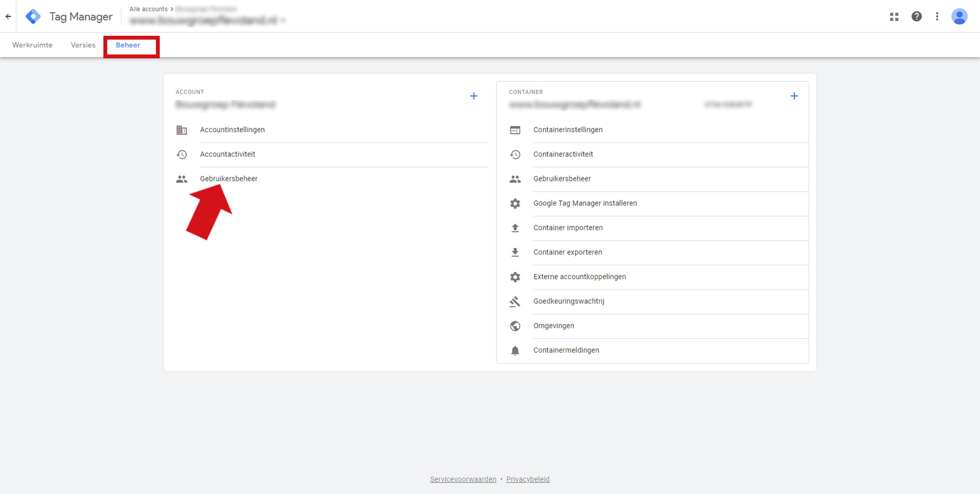Open the Google apps grid icon
The image size is (980, 494).
pos(894,17)
